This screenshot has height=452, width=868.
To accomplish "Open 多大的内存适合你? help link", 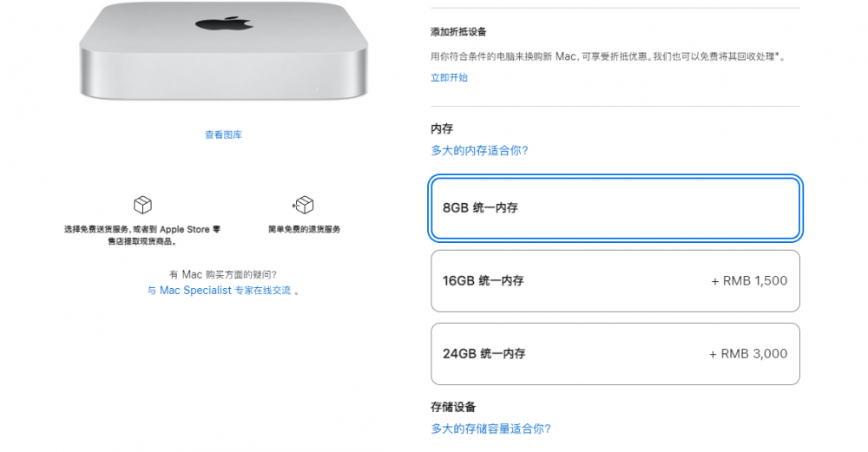I will pos(479,150).
